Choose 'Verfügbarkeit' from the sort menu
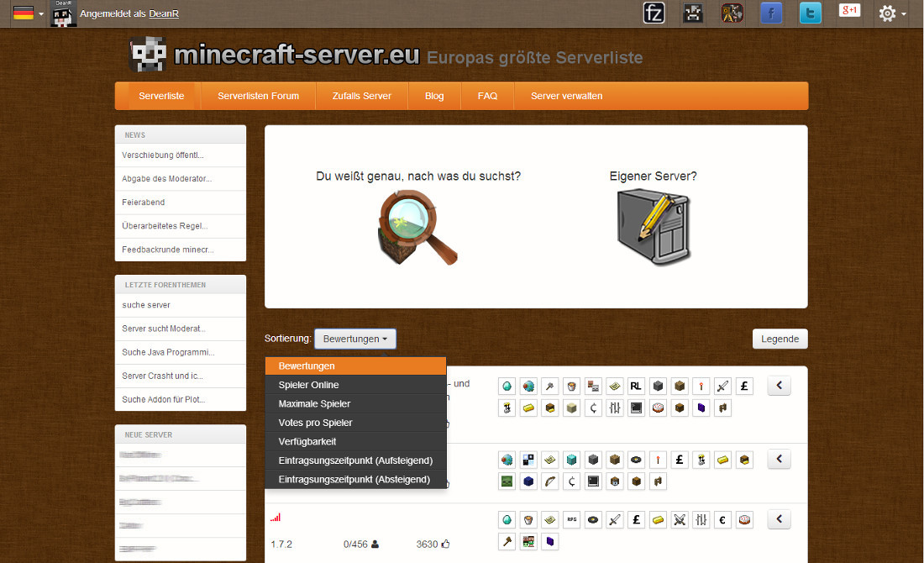Viewport: 924px width, 563px height. tap(307, 441)
